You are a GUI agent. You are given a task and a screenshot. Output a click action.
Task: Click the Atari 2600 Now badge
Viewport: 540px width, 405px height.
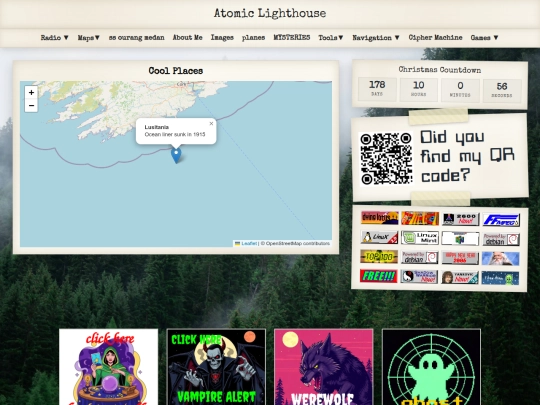(460, 219)
